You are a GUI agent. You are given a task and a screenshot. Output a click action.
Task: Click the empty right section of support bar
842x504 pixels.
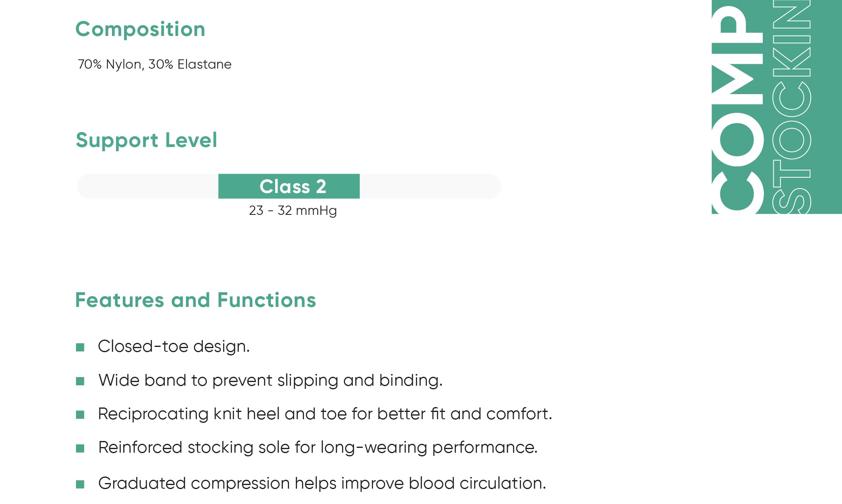click(430, 186)
